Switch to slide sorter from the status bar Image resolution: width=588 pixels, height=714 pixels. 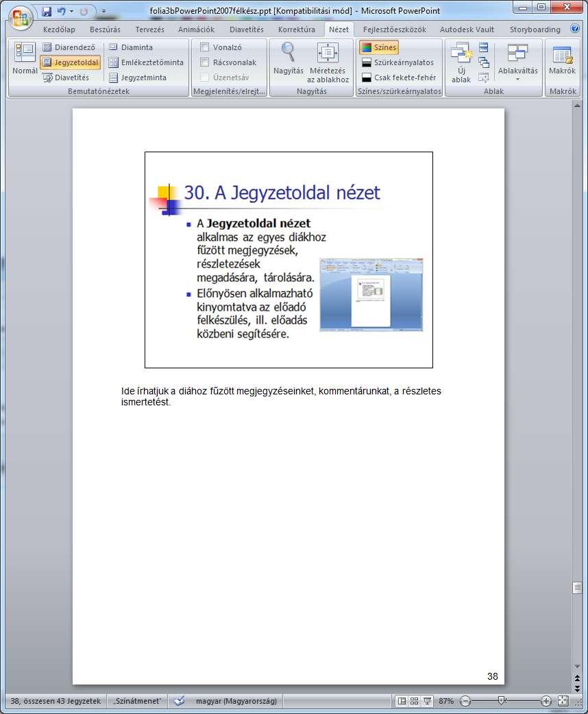click(414, 701)
